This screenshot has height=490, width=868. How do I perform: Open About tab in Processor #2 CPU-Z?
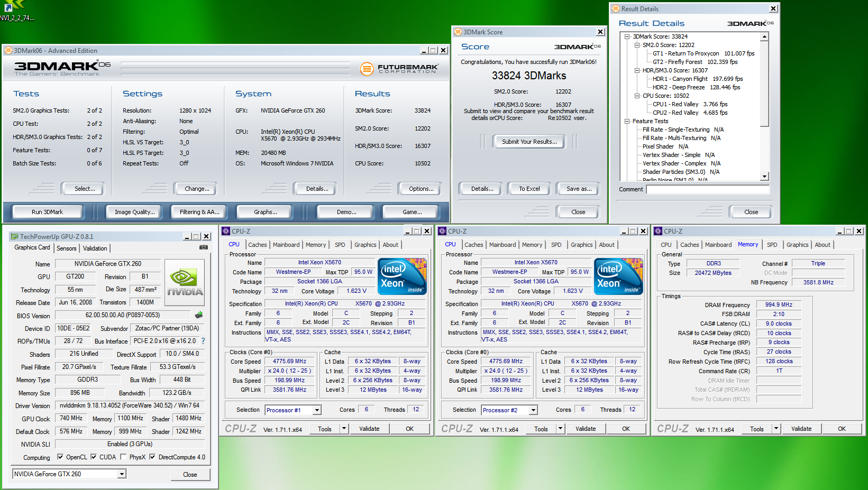[607, 245]
